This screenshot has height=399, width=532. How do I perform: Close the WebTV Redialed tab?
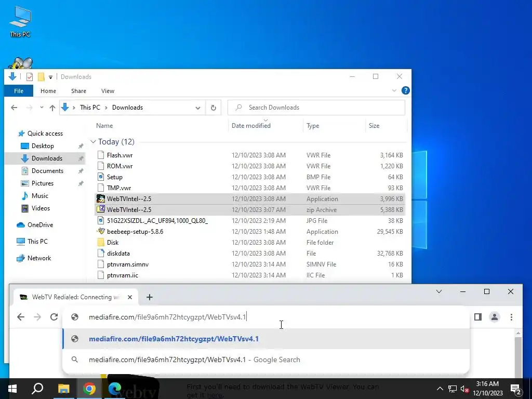129,297
